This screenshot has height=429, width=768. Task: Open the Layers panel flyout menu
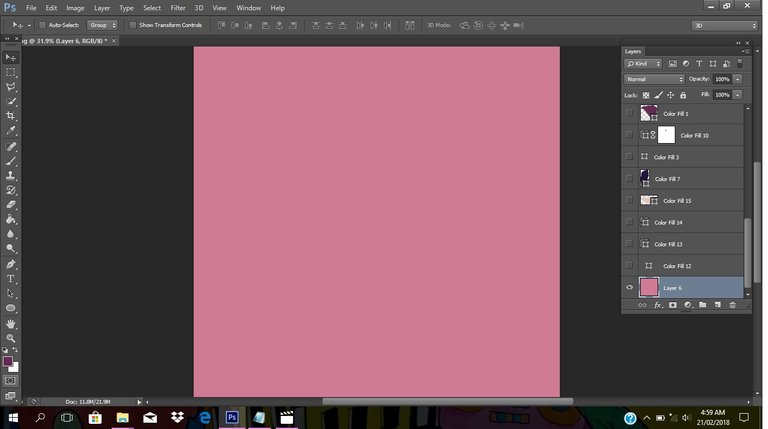(x=745, y=51)
